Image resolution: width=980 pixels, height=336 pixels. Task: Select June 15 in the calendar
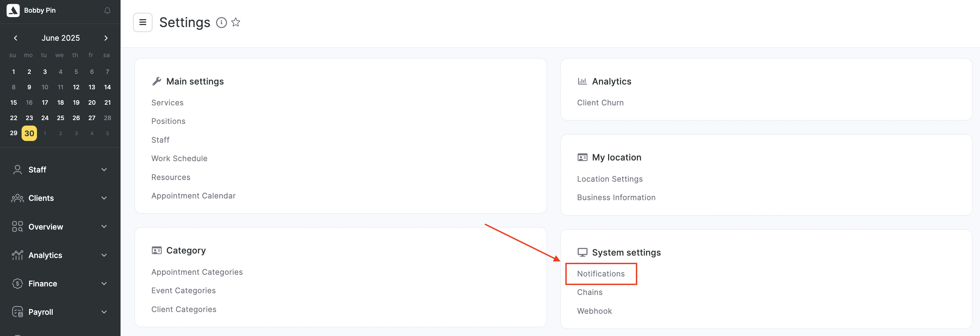(14, 103)
